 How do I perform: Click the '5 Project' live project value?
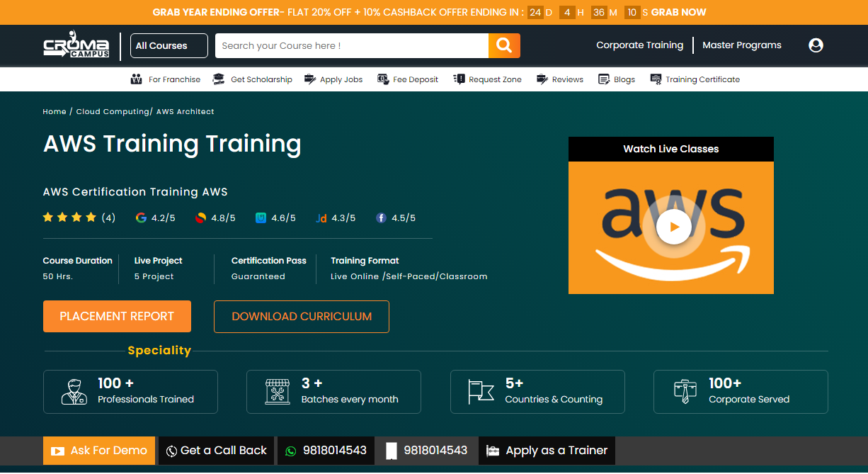click(154, 276)
